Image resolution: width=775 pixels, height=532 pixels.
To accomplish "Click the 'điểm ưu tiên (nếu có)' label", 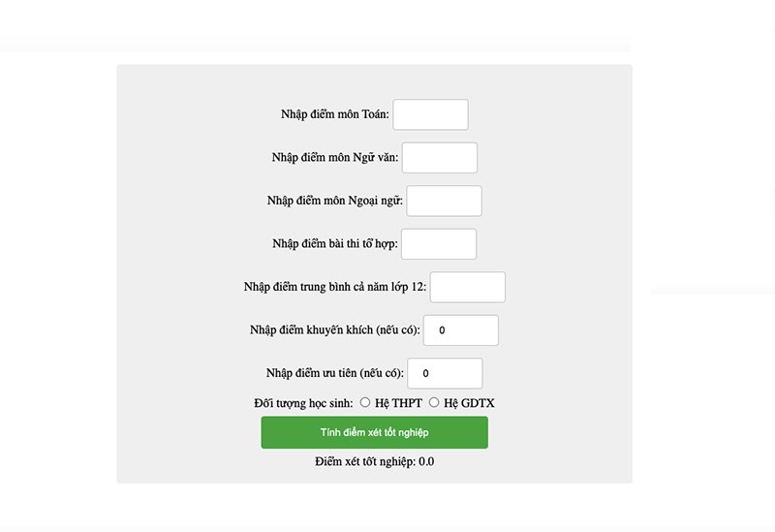I will pyautogui.click(x=349, y=373).
